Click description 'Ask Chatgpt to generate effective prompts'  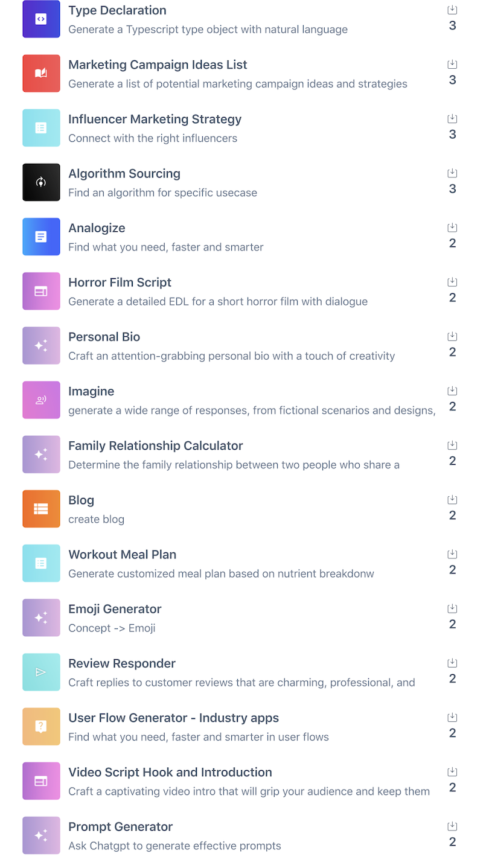(x=174, y=846)
